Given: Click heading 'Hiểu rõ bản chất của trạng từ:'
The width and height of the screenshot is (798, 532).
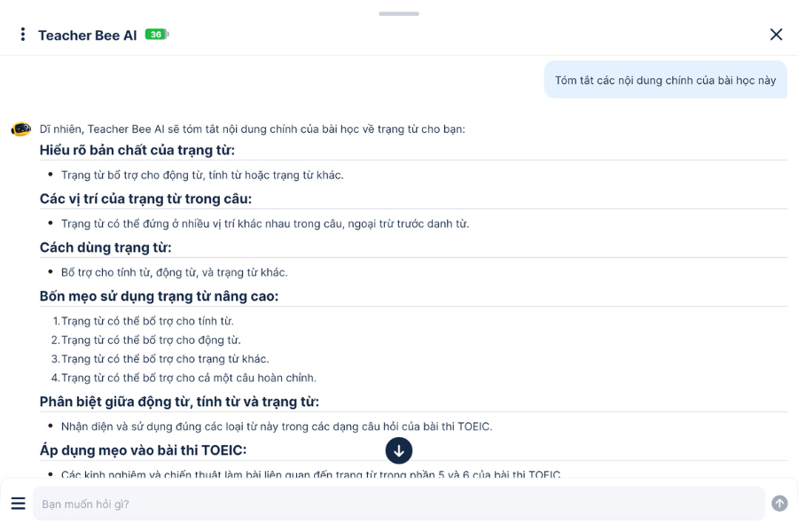Looking at the screenshot, I should click(137, 150).
